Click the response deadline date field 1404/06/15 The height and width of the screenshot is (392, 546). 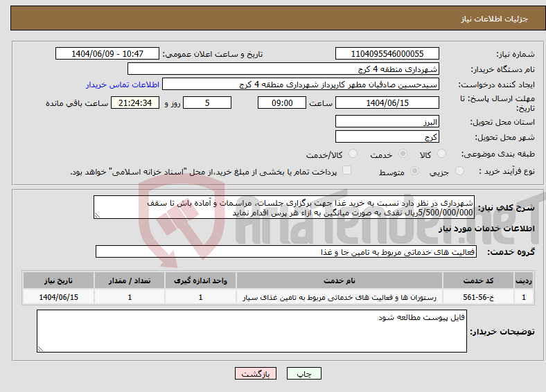pyautogui.click(x=387, y=103)
